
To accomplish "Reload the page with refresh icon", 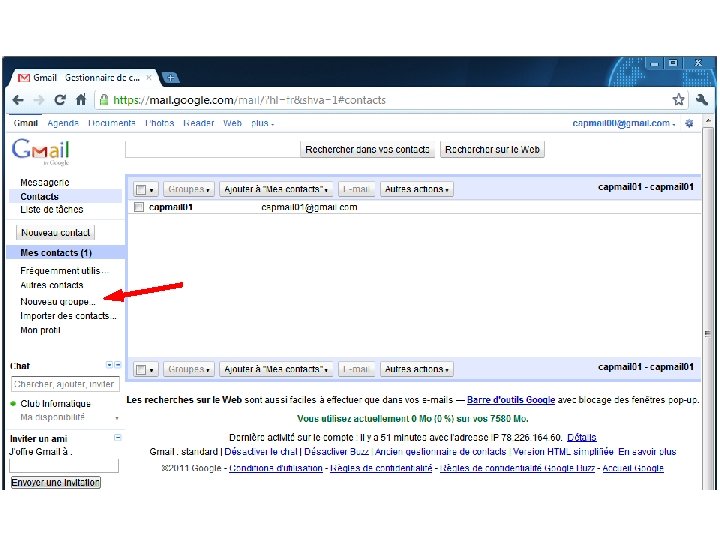I will coord(60,100).
